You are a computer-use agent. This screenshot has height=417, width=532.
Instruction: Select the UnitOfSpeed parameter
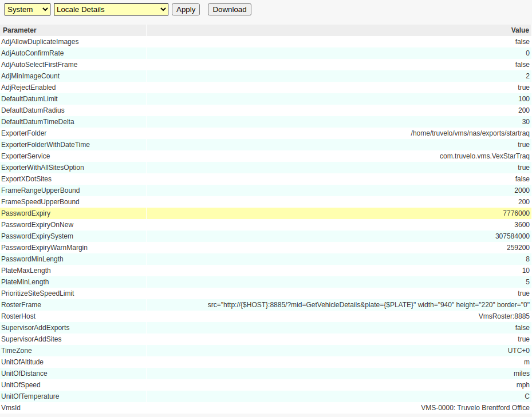point(21,385)
